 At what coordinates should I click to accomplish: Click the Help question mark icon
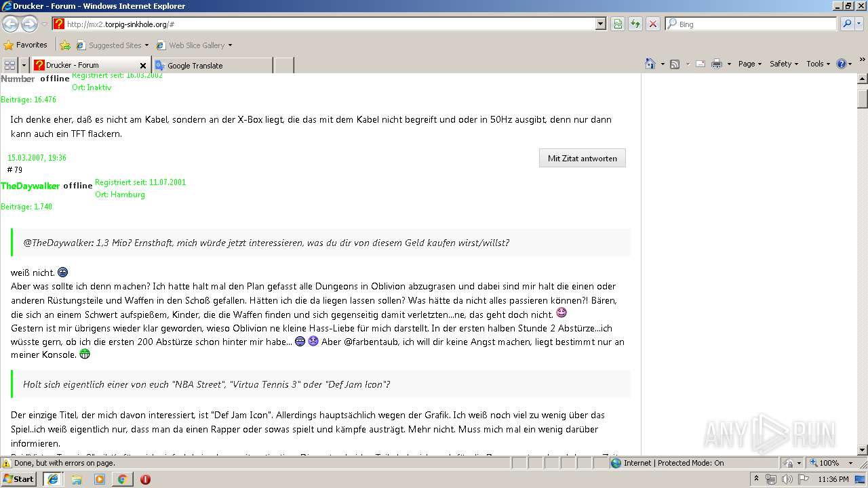(x=842, y=64)
